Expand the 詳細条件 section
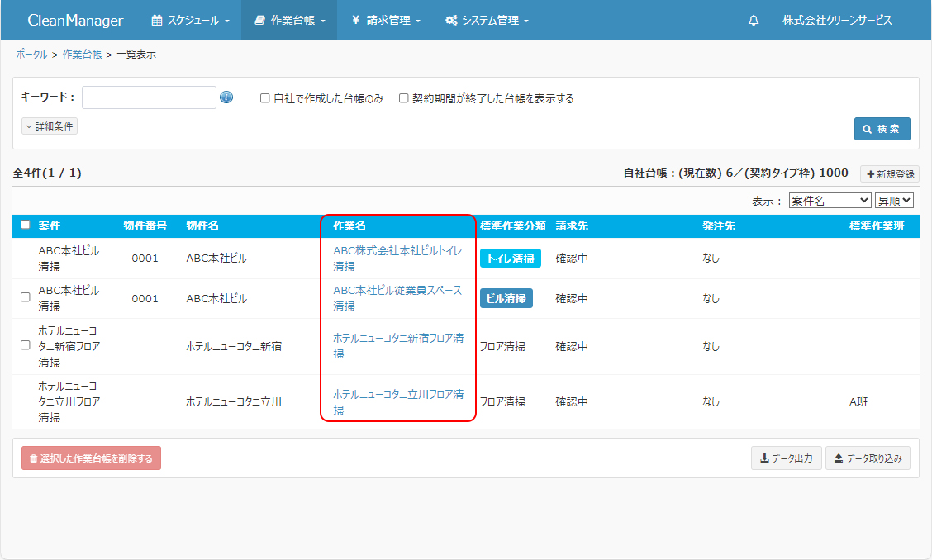This screenshot has height=560, width=932. (x=50, y=126)
